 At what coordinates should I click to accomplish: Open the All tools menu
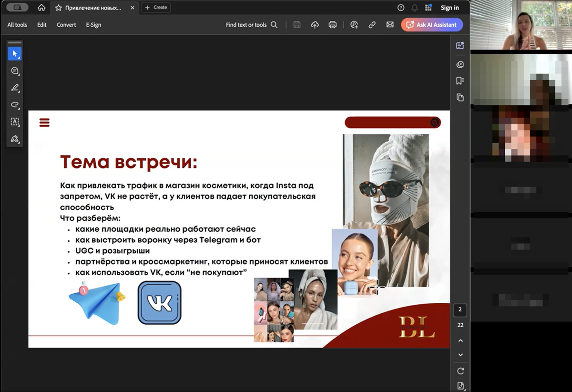(x=17, y=25)
